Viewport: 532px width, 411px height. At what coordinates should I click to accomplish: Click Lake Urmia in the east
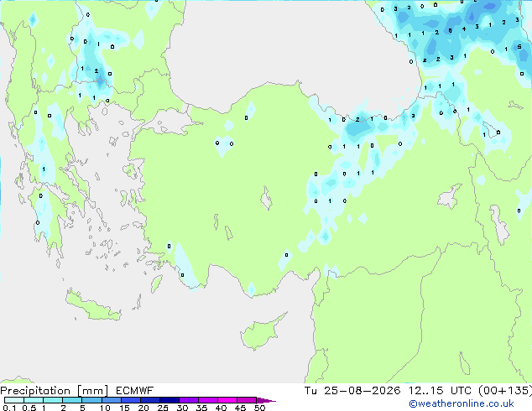click(x=499, y=225)
